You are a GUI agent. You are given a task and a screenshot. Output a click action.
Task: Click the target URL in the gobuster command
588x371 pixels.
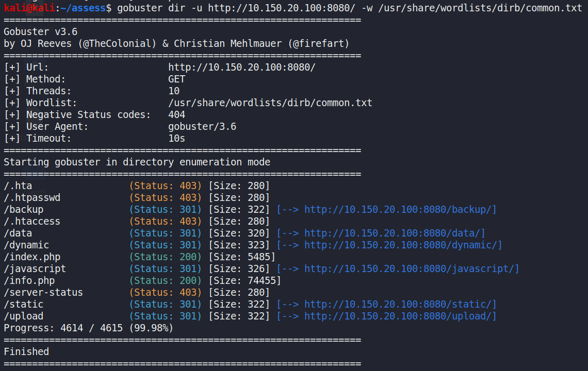coord(282,8)
